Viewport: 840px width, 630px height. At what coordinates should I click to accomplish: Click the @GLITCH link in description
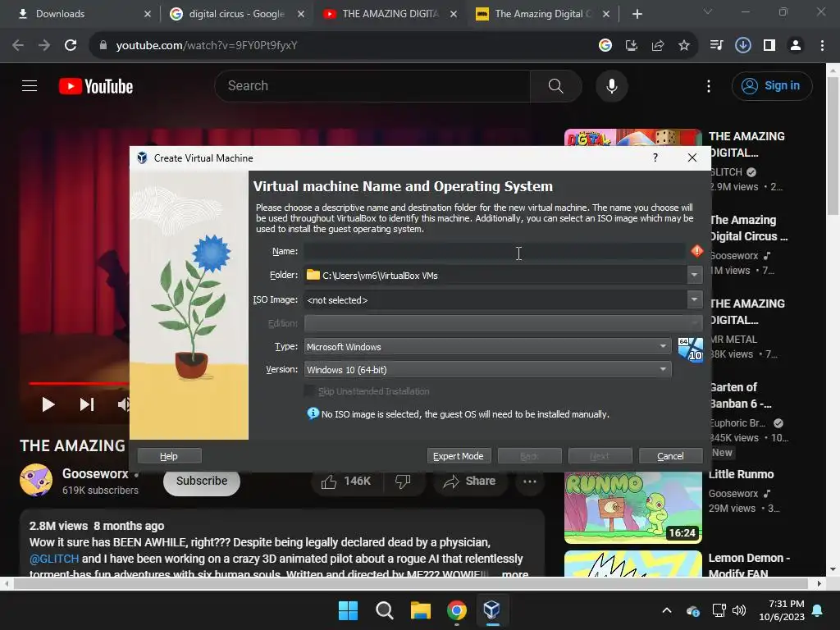click(x=54, y=558)
